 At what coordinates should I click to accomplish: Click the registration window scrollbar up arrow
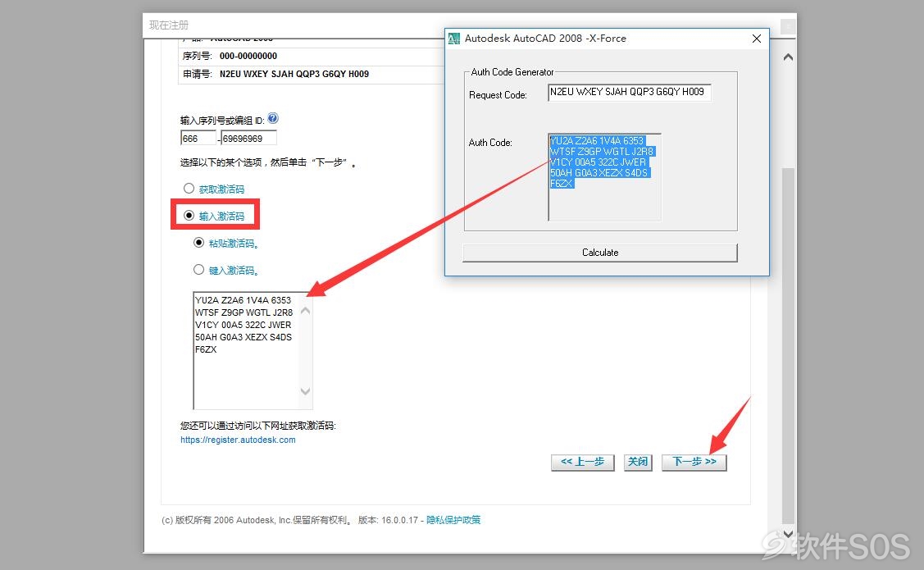click(788, 57)
